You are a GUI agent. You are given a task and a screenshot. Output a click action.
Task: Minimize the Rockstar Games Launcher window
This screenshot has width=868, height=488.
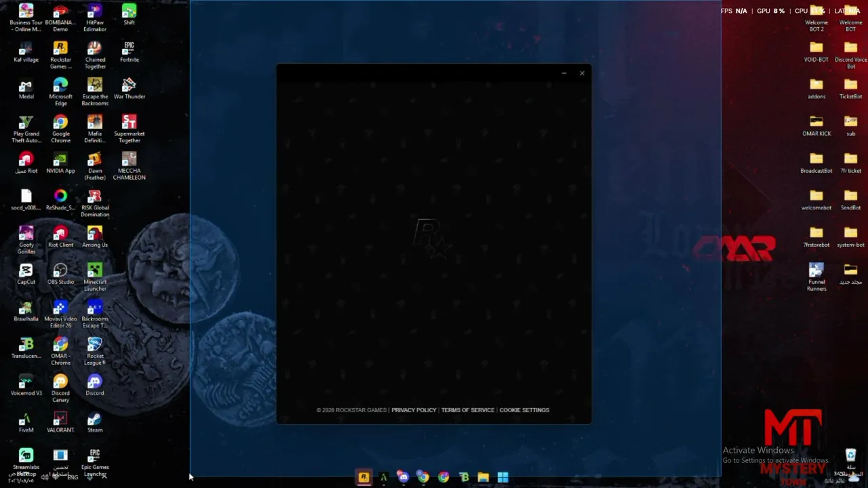click(x=564, y=73)
